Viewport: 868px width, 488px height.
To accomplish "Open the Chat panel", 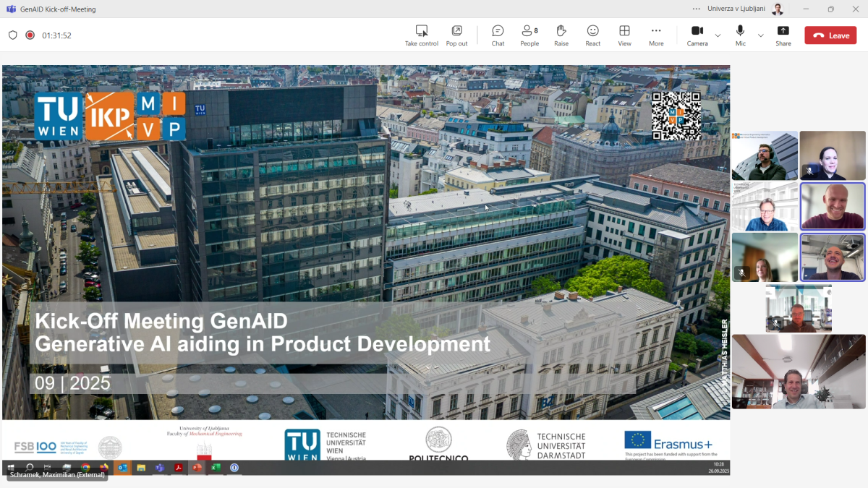I will pos(498,35).
